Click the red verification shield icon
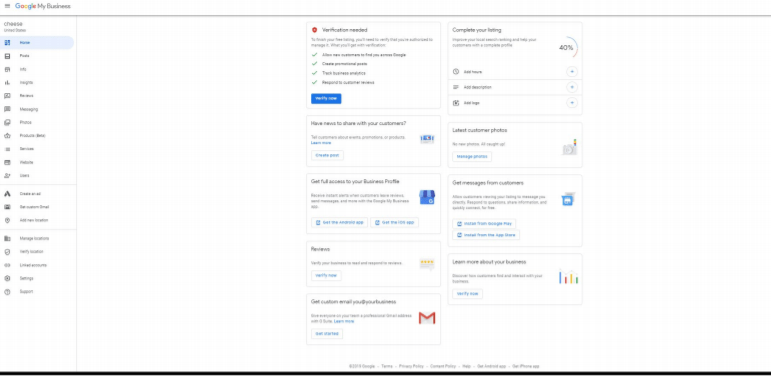The height and width of the screenshot is (376, 771). pos(315,30)
